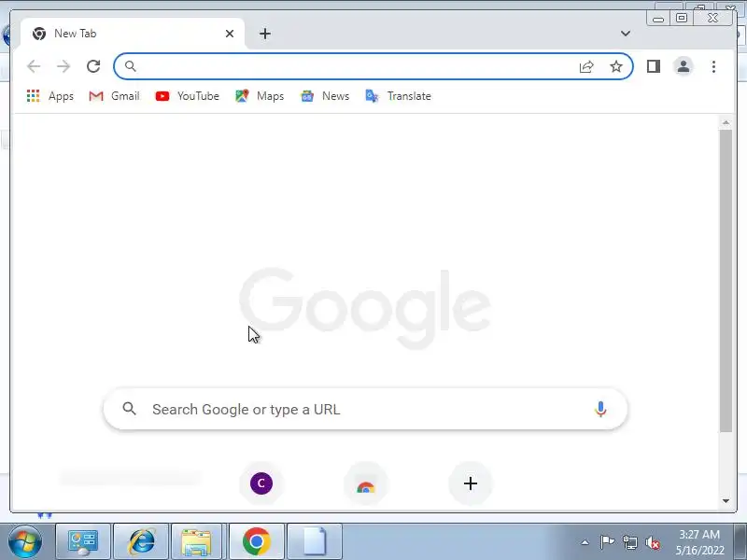The height and width of the screenshot is (560, 747).
Task: Open Windows Explorer folder icon on taskbar
Action: (196, 542)
